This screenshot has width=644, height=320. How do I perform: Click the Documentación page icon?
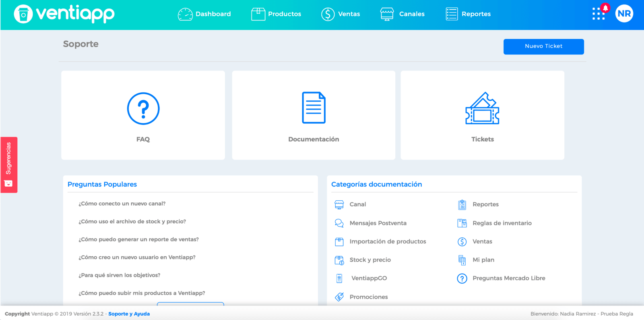point(314,108)
